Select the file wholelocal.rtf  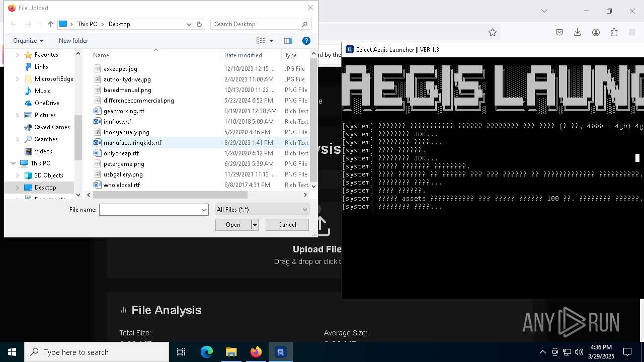[x=121, y=185]
